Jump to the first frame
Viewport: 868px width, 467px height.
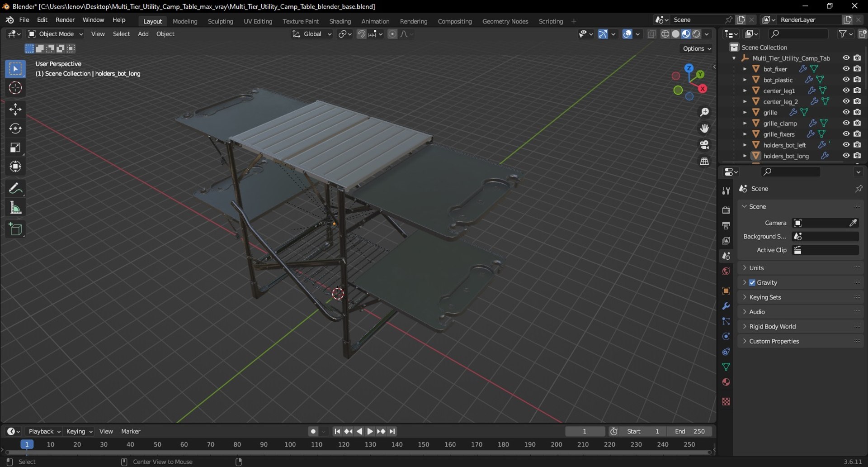click(x=337, y=431)
